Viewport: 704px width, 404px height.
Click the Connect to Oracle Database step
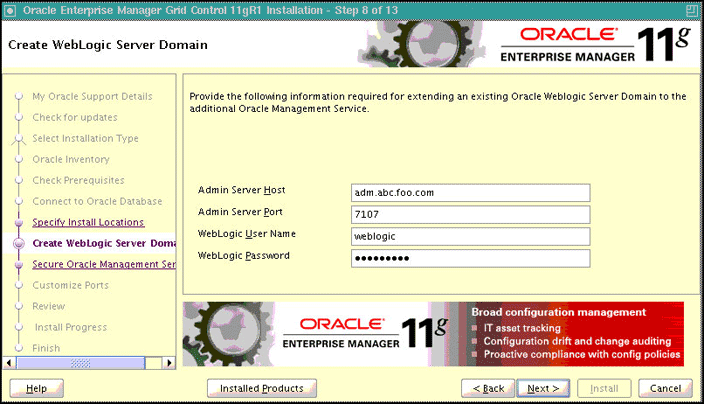(x=97, y=202)
